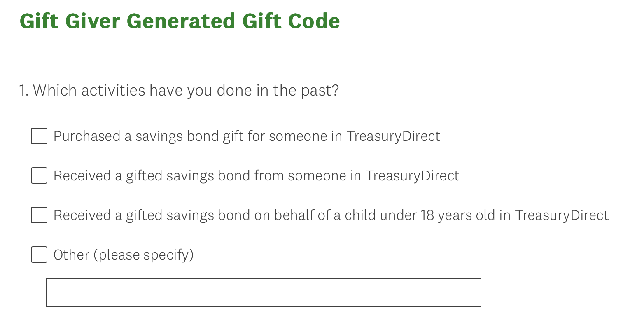Click "TreasuryDirect" in the child under 18 option
The height and width of the screenshot is (332, 644).
point(562,215)
